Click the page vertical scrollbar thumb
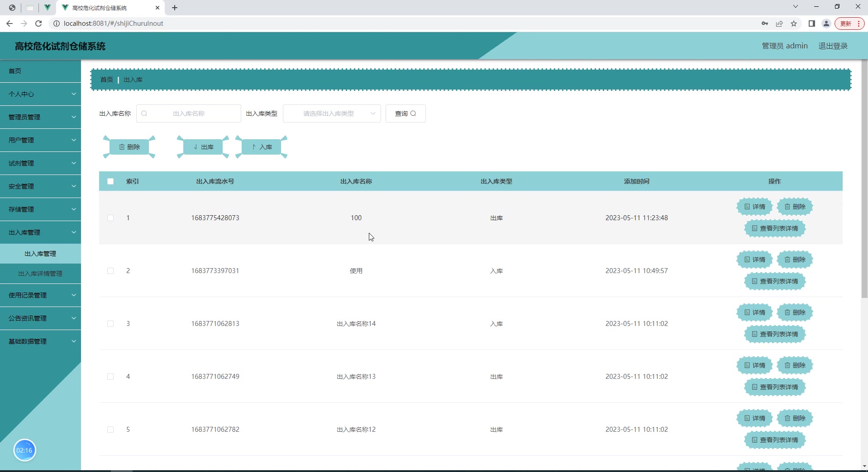This screenshot has width=868, height=472. pyautogui.click(x=864, y=179)
